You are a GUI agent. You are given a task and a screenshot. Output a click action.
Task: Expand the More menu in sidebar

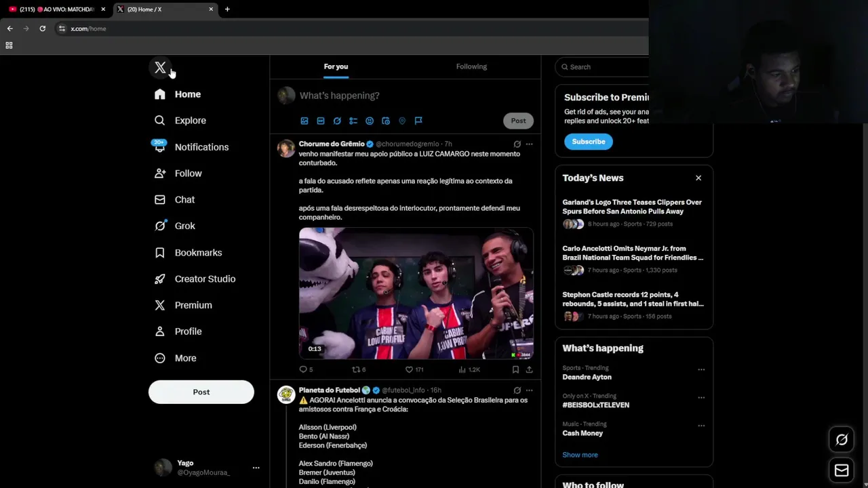click(x=176, y=358)
